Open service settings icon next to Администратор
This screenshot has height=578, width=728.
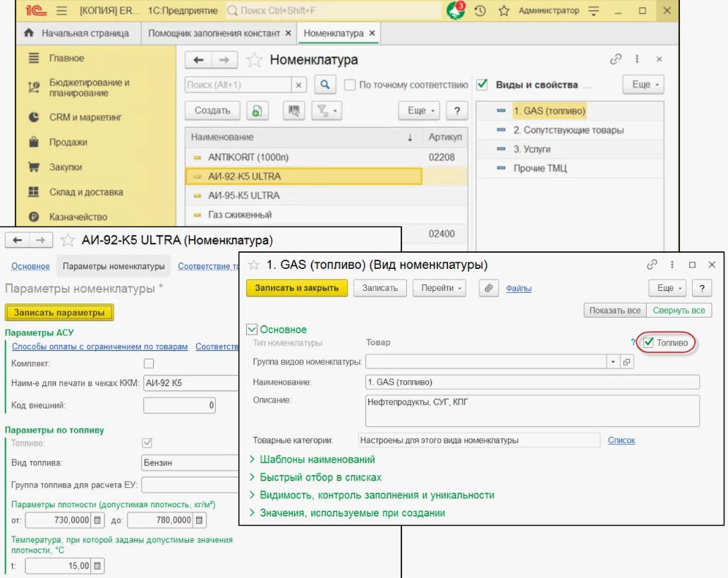coord(593,11)
